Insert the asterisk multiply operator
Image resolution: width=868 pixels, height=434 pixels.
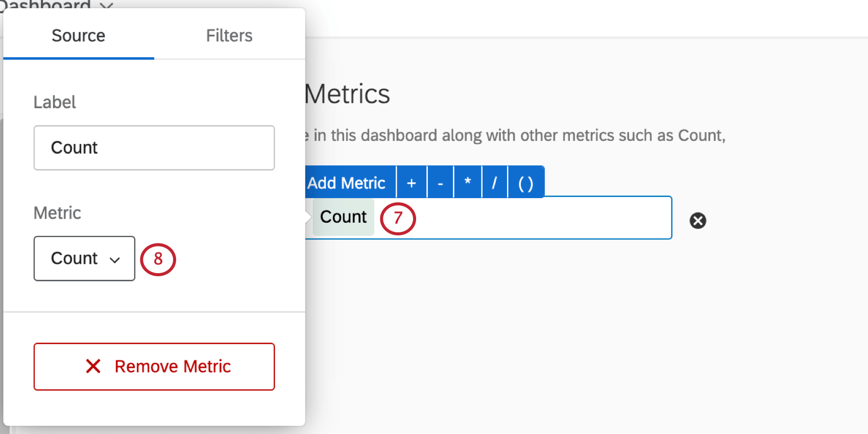point(468,182)
